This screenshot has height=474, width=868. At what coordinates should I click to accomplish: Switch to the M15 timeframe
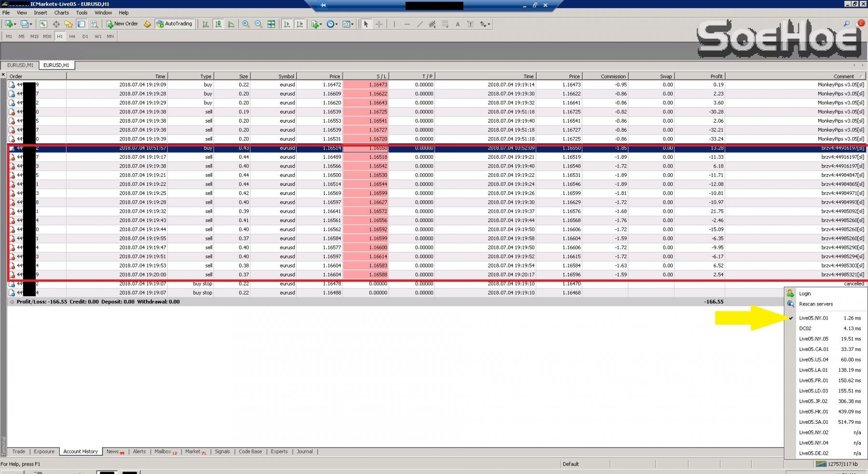coord(34,36)
